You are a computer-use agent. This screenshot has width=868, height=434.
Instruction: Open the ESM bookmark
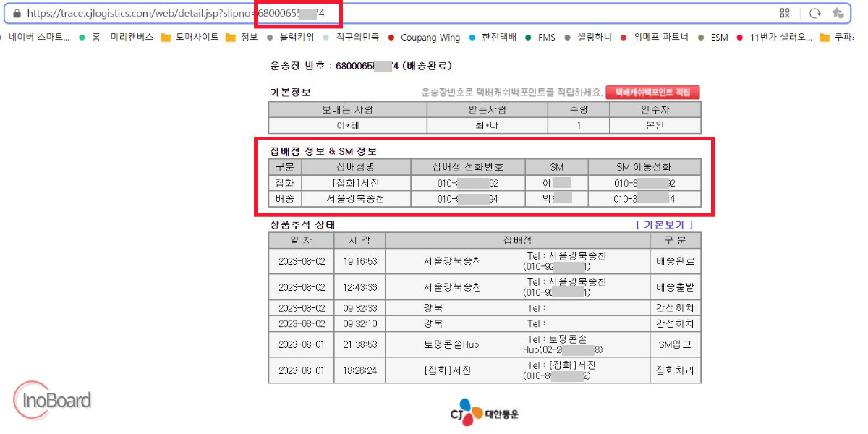(712, 37)
